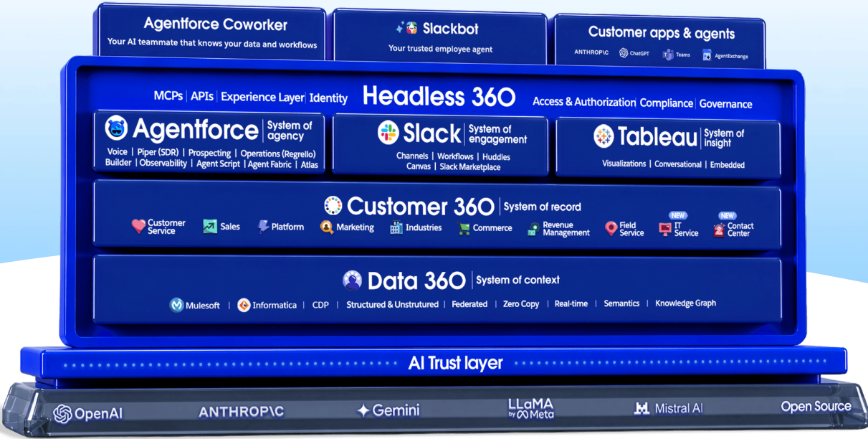Select the Compliance label
The width and height of the screenshot is (868, 439).
pyautogui.click(x=667, y=103)
